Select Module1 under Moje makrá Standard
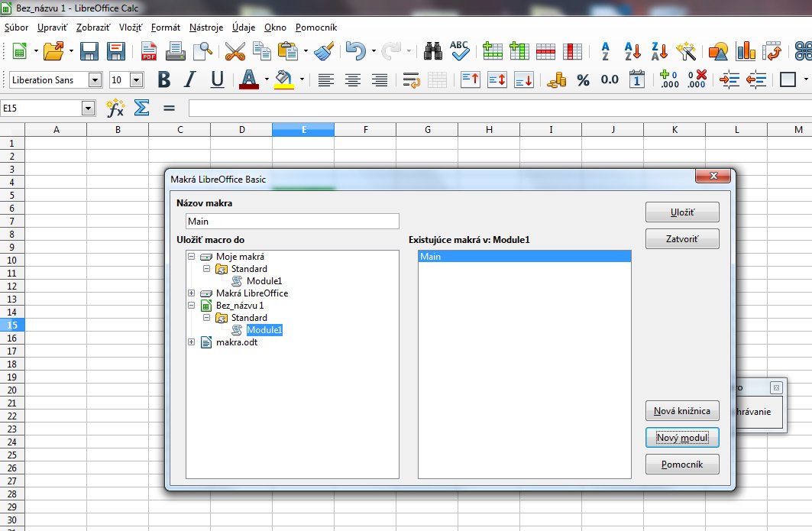 pyautogui.click(x=264, y=281)
